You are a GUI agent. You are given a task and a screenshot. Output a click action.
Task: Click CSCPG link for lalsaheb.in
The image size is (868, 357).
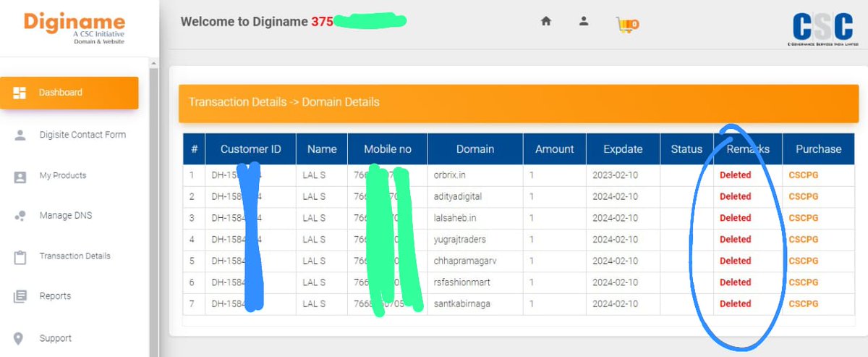(804, 218)
